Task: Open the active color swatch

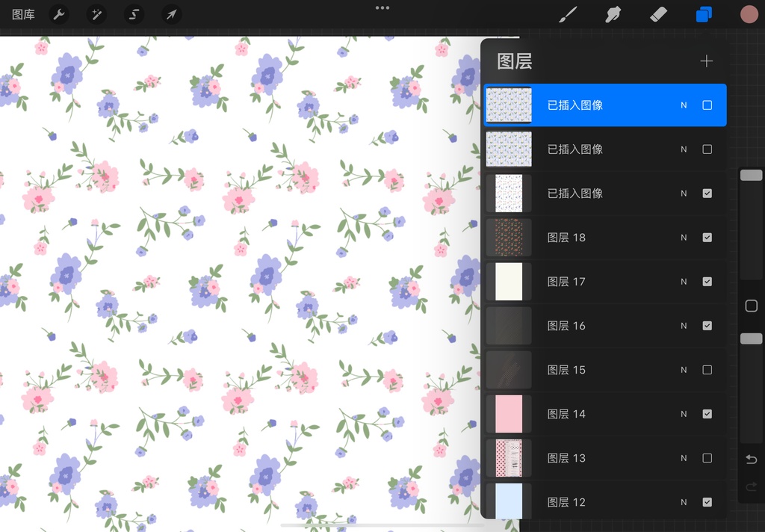Action: coord(749,13)
